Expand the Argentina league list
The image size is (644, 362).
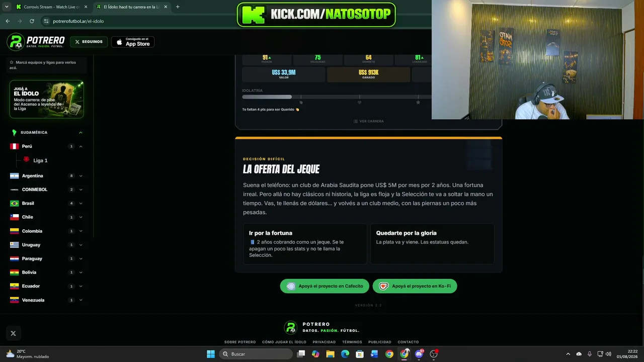[80, 176]
